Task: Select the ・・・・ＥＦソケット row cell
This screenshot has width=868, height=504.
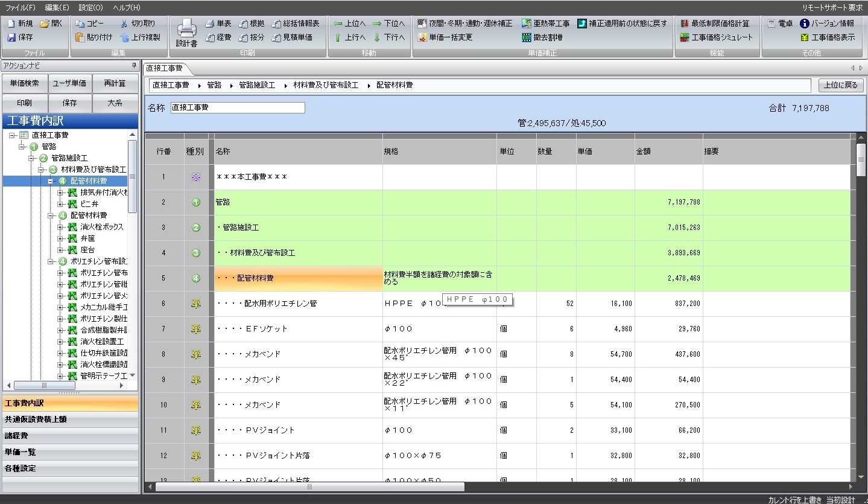Action: pyautogui.click(x=299, y=329)
